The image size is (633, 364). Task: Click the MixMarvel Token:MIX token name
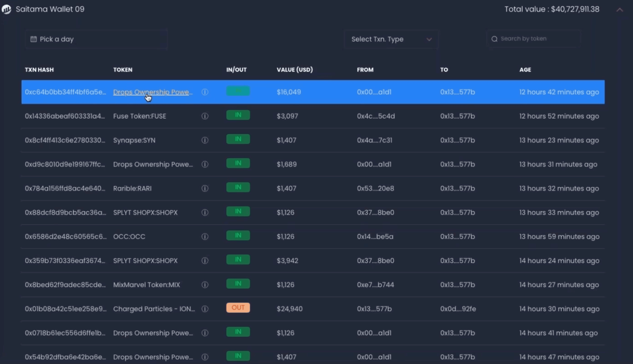coord(146,285)
